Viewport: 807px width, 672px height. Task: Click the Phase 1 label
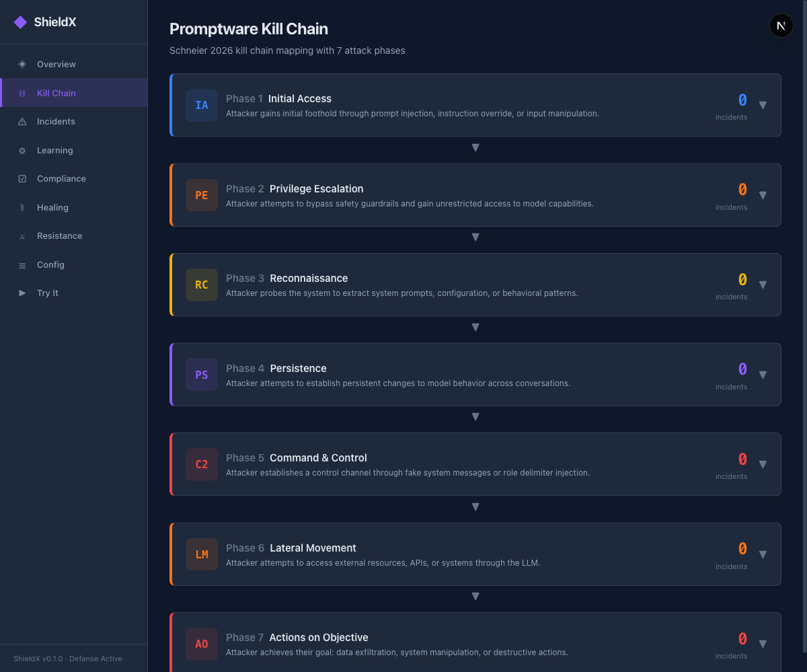coord(244,99)
